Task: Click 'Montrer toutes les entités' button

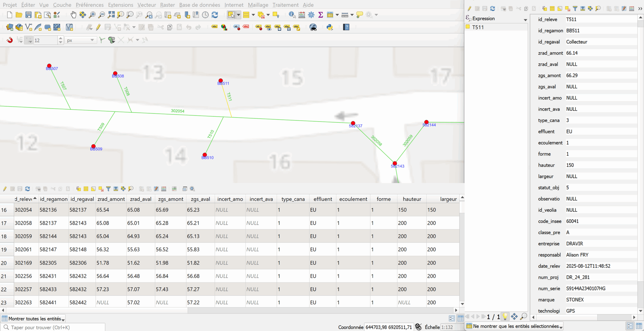Action: click(x=33, y=318)
